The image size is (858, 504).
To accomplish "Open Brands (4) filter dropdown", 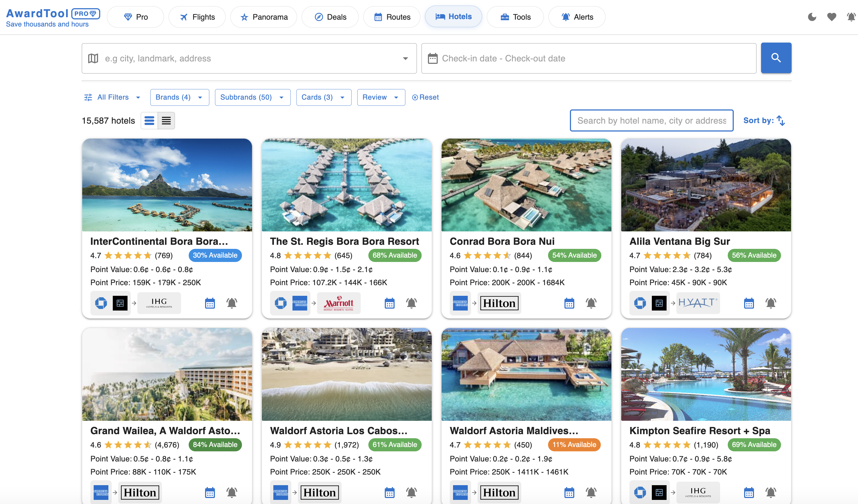I will coord(179,97).
